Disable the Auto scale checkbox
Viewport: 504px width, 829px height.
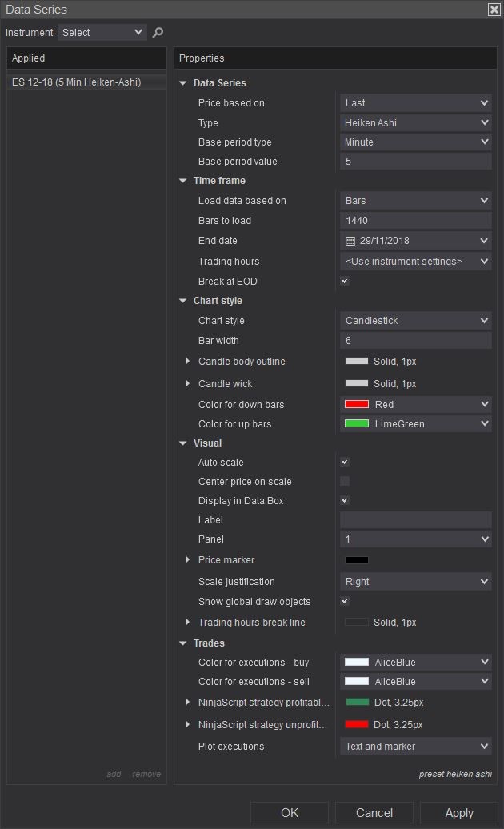pyautogui.click(x=345, y=463)
